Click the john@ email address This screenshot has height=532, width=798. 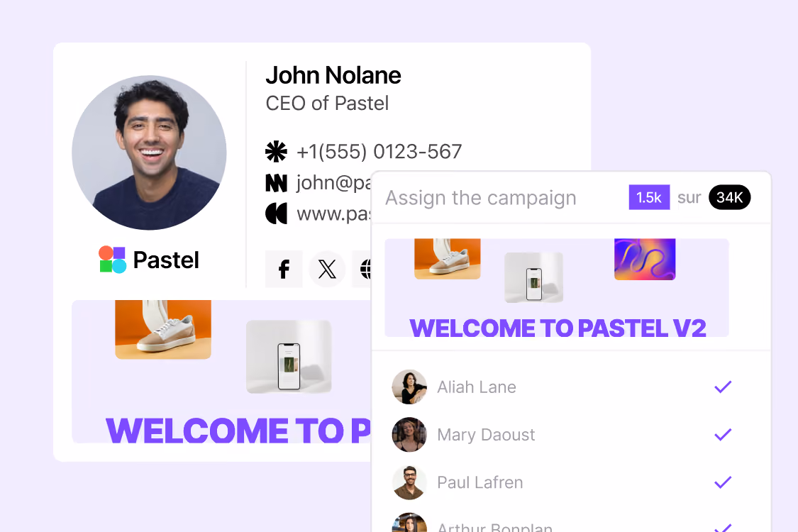pos(334,183)
